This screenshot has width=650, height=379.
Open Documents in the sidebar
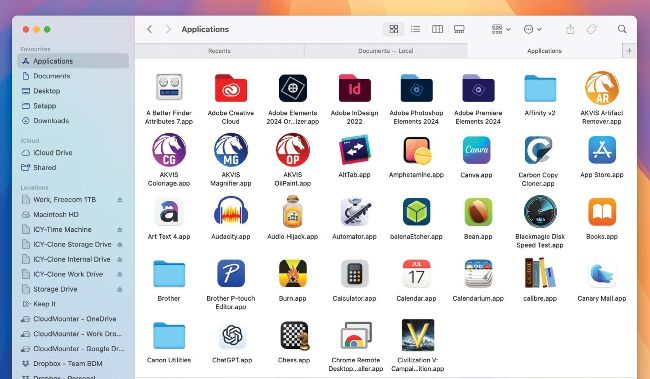pyautogui.click(x=73, y=76)
